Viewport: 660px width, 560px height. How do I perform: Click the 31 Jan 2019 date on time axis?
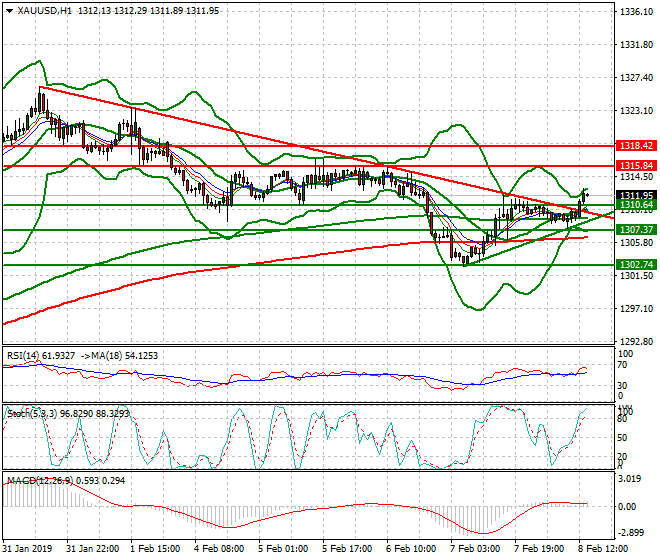click(26, 550)
